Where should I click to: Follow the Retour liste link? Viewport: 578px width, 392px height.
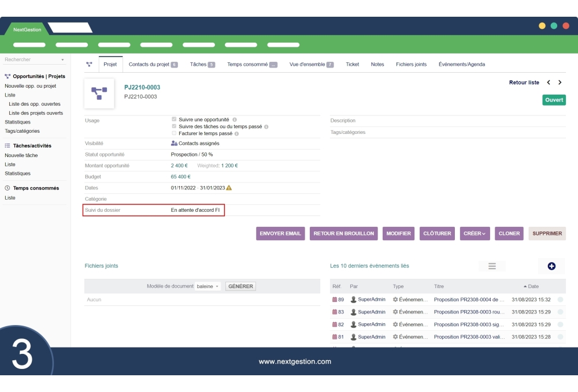click(x=523, y=83)
